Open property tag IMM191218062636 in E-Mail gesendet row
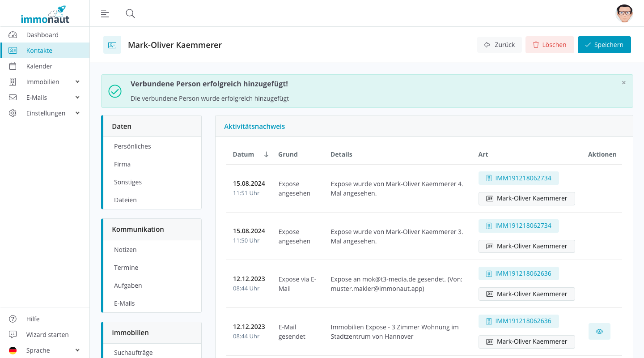The height and width of the screenshot is (358, 644). [x=518, y=321]
